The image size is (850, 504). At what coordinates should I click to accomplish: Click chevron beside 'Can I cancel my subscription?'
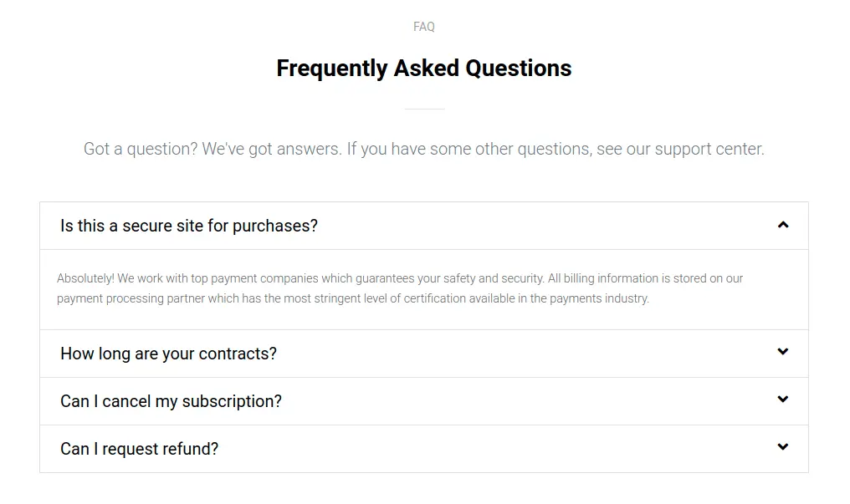783,400
